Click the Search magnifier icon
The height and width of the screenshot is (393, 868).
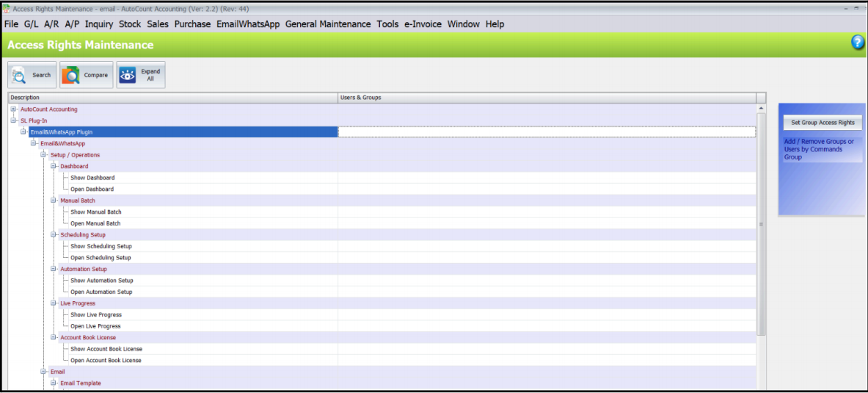pyautogui.click(x=19, y=75)
